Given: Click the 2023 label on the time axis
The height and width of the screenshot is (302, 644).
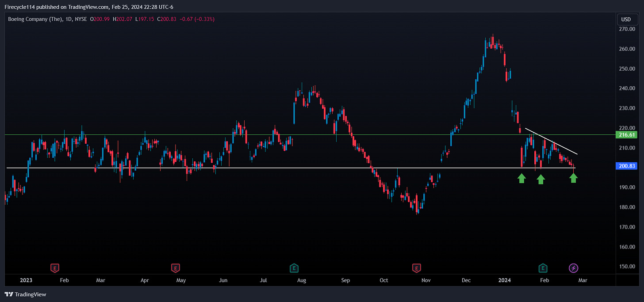Looking at the screenshot, I should tap(26, 280).
